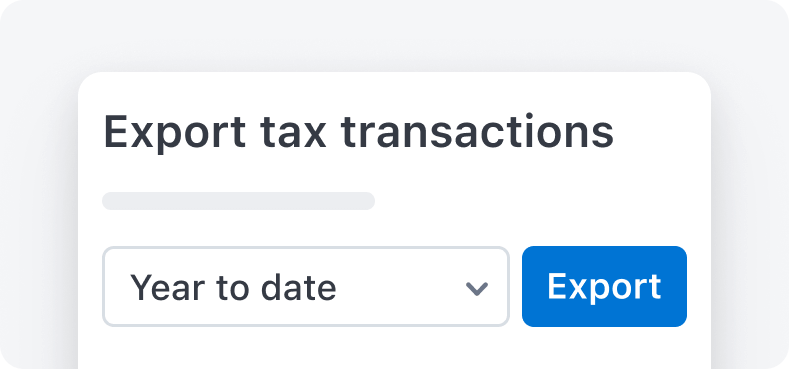Viewport: 789px width, 369px height.
Task: Click the down arrow beside Year to date
Action: click(x=476, y=288)
